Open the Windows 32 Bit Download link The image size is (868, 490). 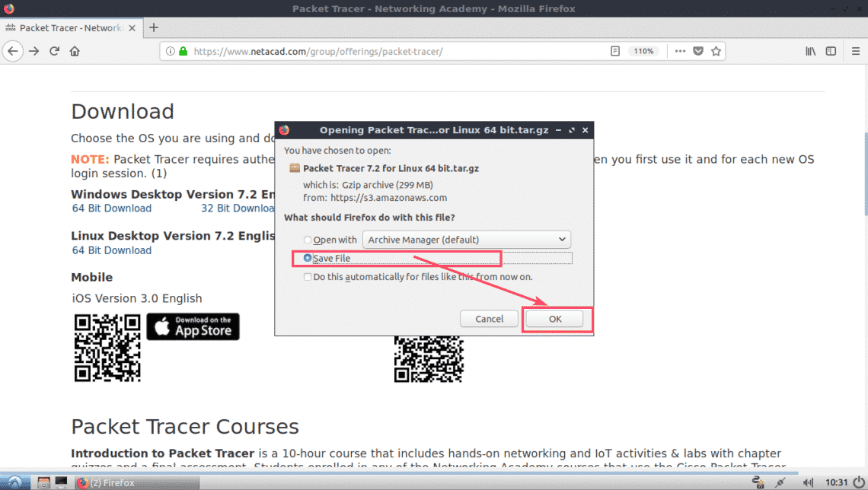(x=238, y=208)
